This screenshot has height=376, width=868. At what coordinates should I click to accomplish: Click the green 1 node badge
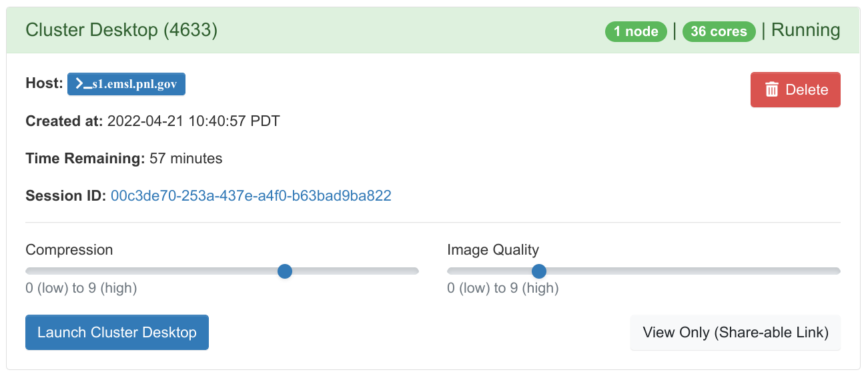pos(636,31)
